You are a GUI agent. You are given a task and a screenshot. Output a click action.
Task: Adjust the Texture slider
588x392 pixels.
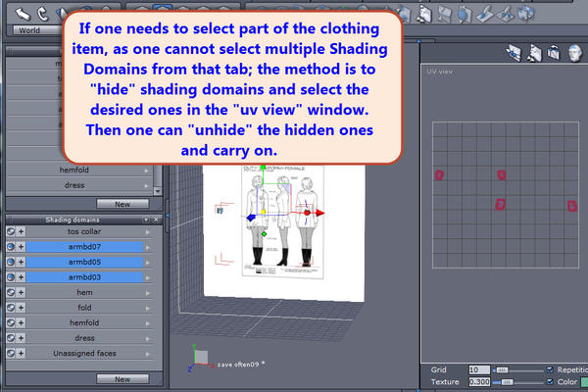[507, 382]
